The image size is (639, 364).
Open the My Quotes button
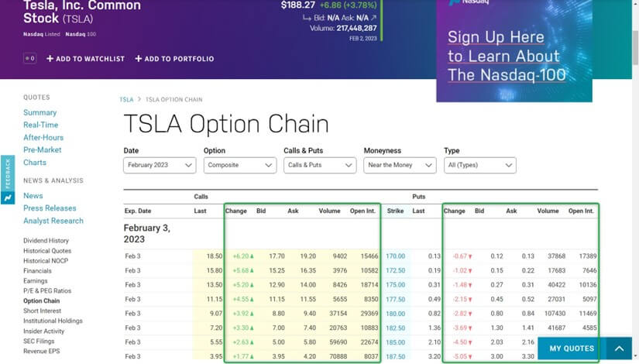572,349
